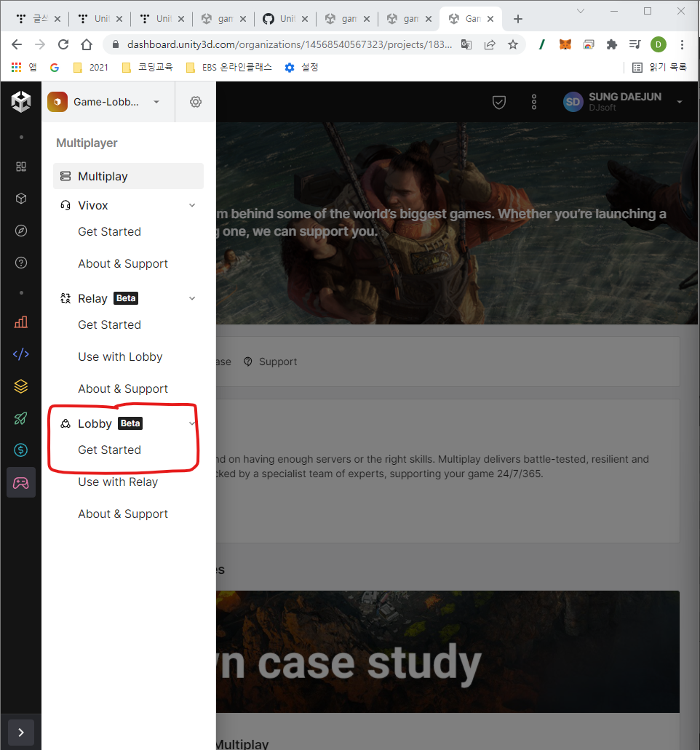Open the vertical three-dot menu in header
The height and width of the screenshot is (750, 700).
pos(534,102)
